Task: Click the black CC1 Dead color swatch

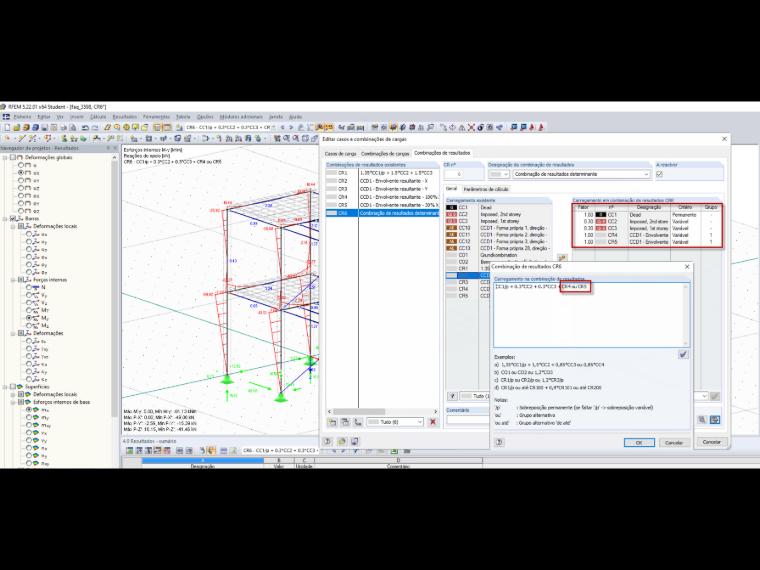Action: [451, 207]
